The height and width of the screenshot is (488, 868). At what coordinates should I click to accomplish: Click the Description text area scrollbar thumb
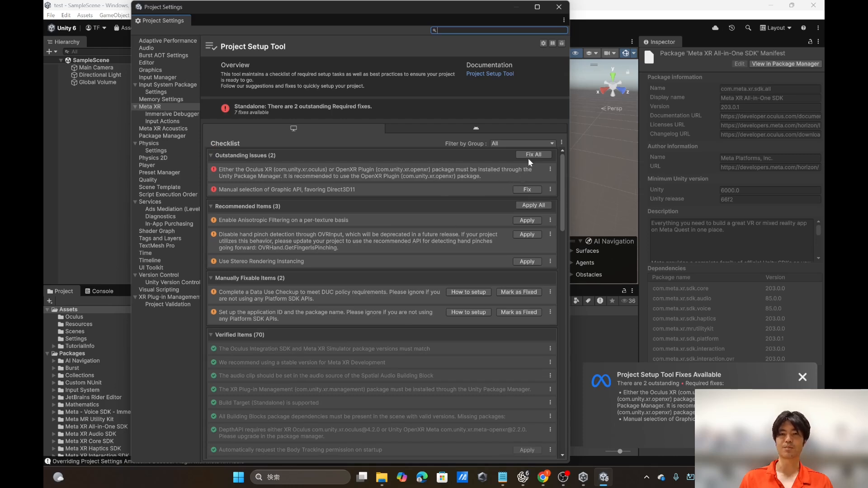click(818, 230)
